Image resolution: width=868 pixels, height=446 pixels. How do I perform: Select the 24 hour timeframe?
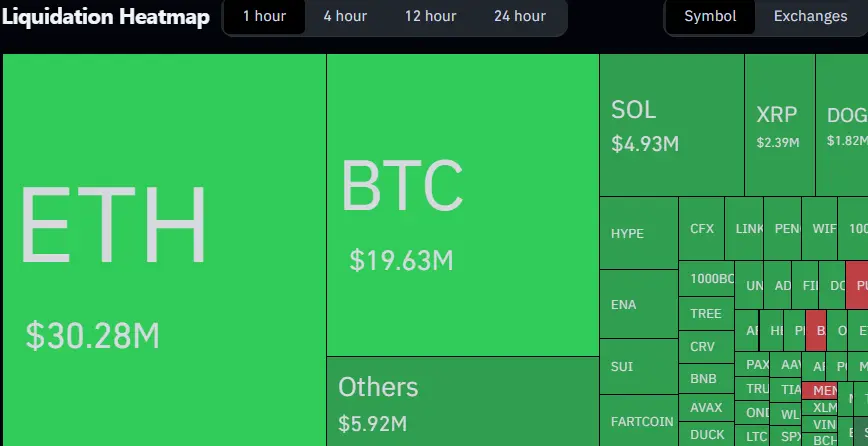tap(520, 17)
